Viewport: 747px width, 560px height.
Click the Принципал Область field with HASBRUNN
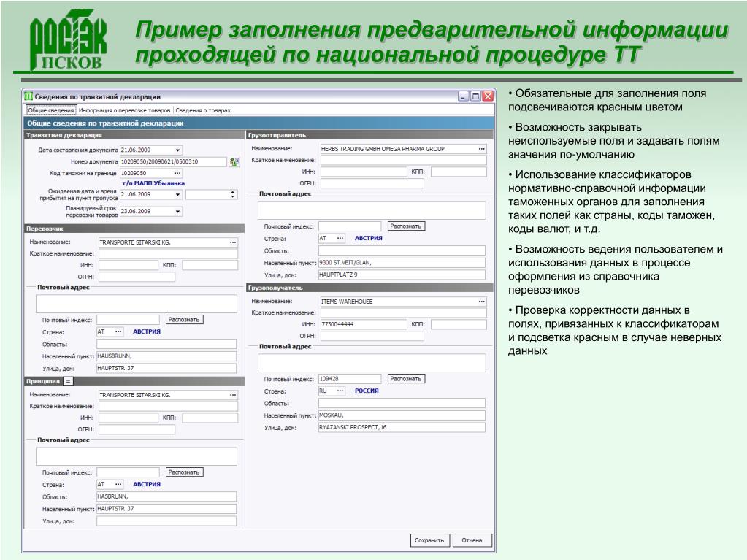166,496
